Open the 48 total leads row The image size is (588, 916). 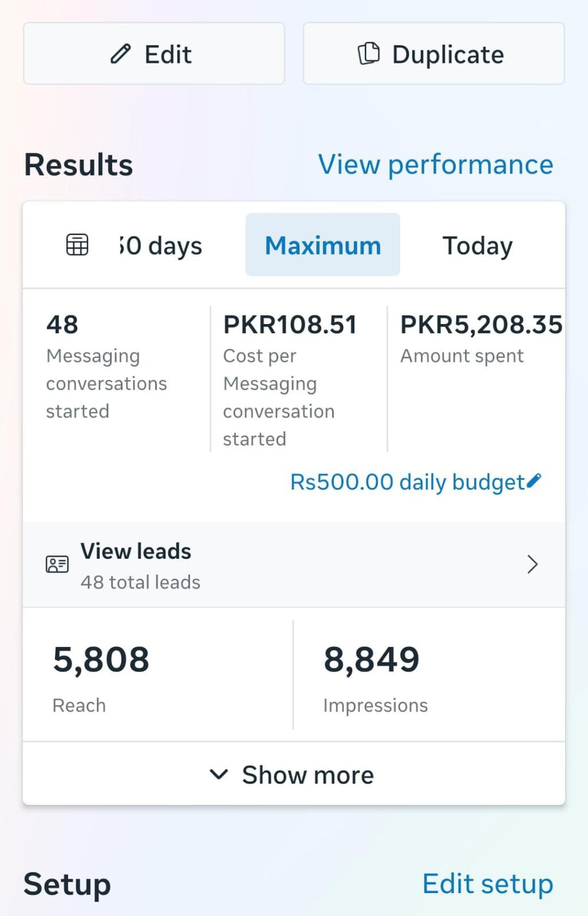(141, 582)
